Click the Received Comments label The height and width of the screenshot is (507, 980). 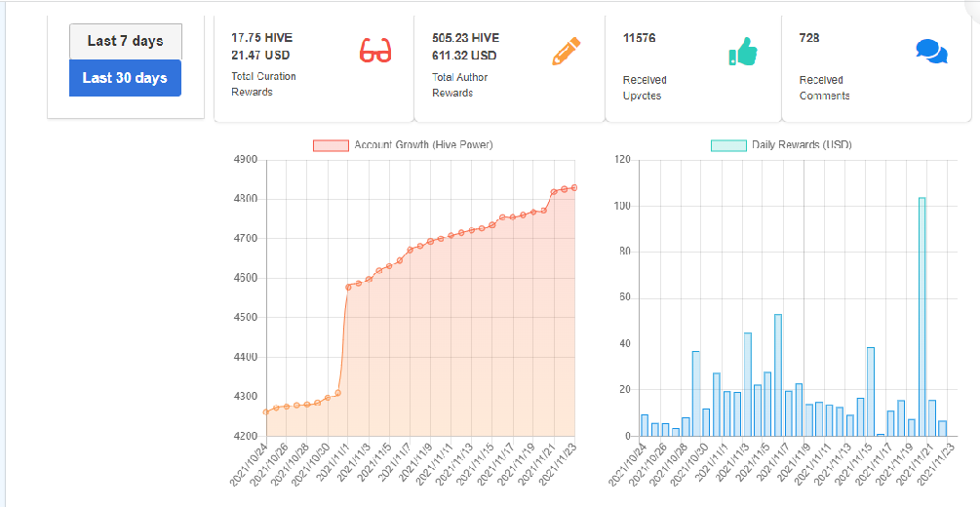click(x=824, y=88)
